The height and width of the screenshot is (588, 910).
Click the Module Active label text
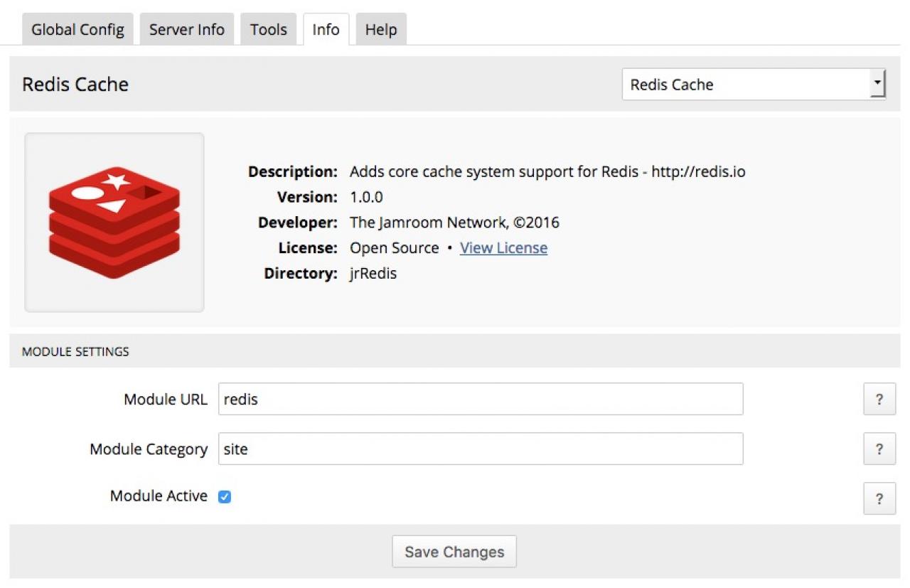159,496
